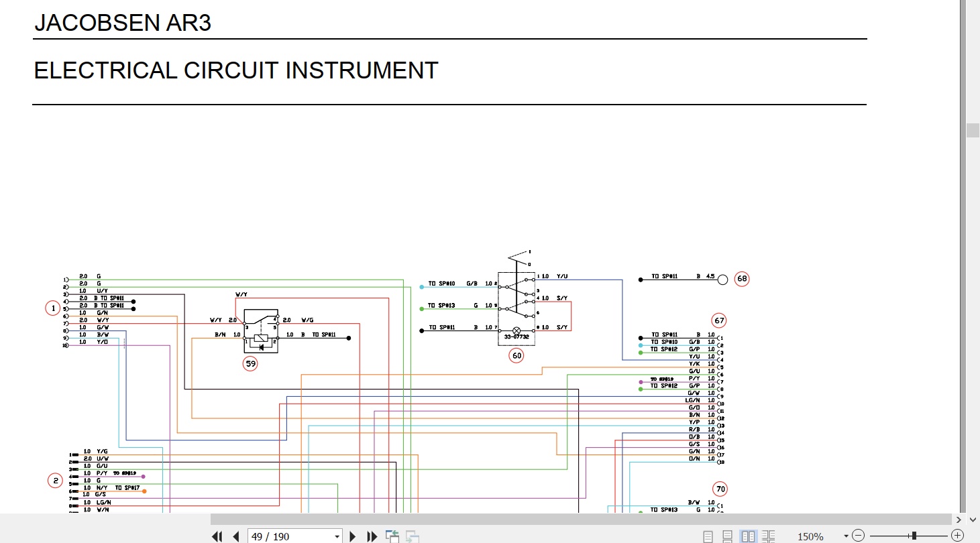
Task: Go to the previous page
Action: click(235, 536)
